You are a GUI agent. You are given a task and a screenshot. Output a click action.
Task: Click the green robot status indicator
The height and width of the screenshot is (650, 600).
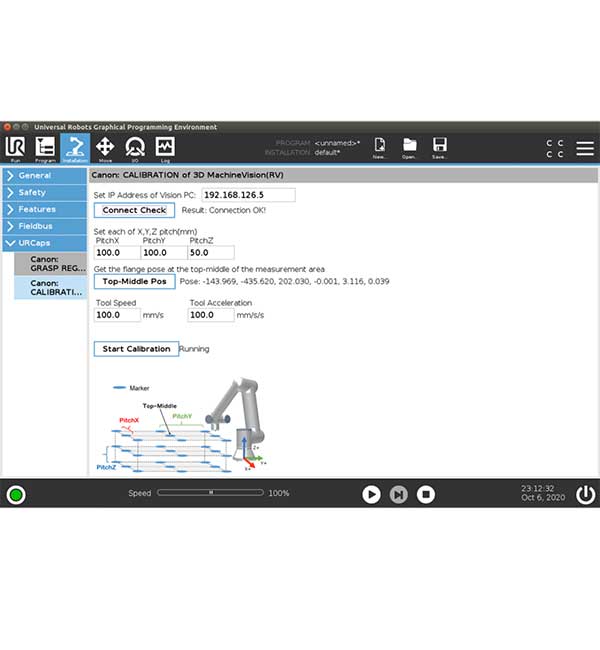tap(16, 495)
